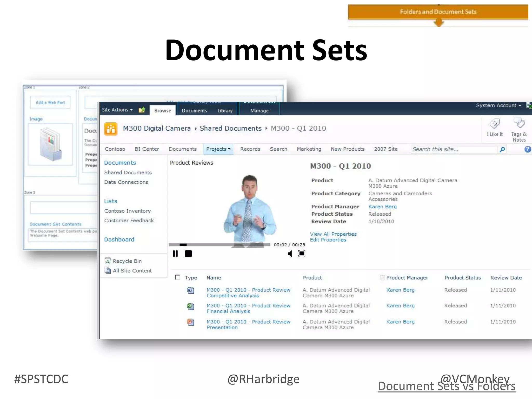Click the I Like It tag icon
Screen dimensions: 532x399
click(x=494, y=124)
